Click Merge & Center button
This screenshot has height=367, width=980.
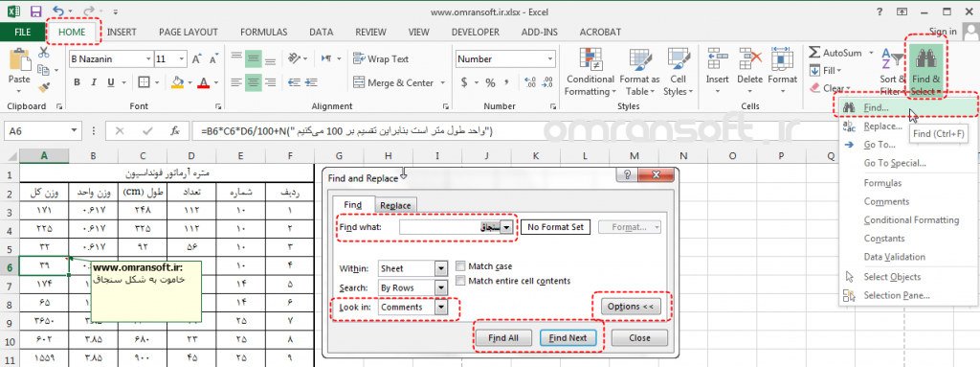coord(393,82)
